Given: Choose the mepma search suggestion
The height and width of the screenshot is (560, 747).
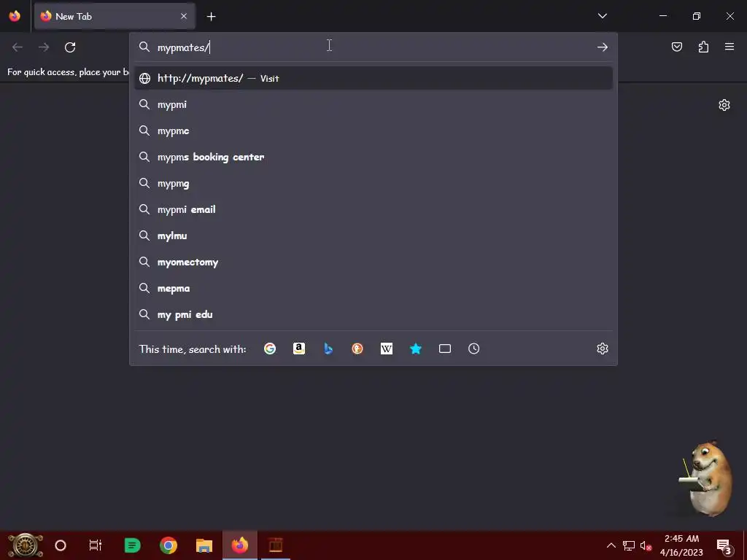Looking at the screenshot, I should tap(373, 288).
